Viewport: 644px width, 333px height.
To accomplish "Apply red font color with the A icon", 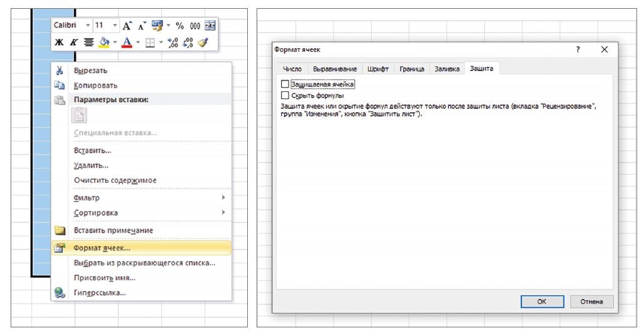I will [127, 43].
